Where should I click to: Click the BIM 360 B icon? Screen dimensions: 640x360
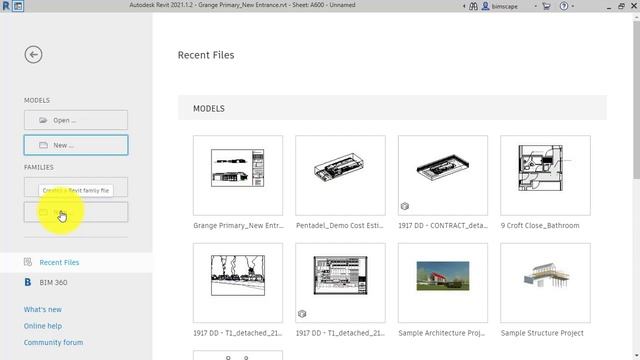click(x=28, y=282)
